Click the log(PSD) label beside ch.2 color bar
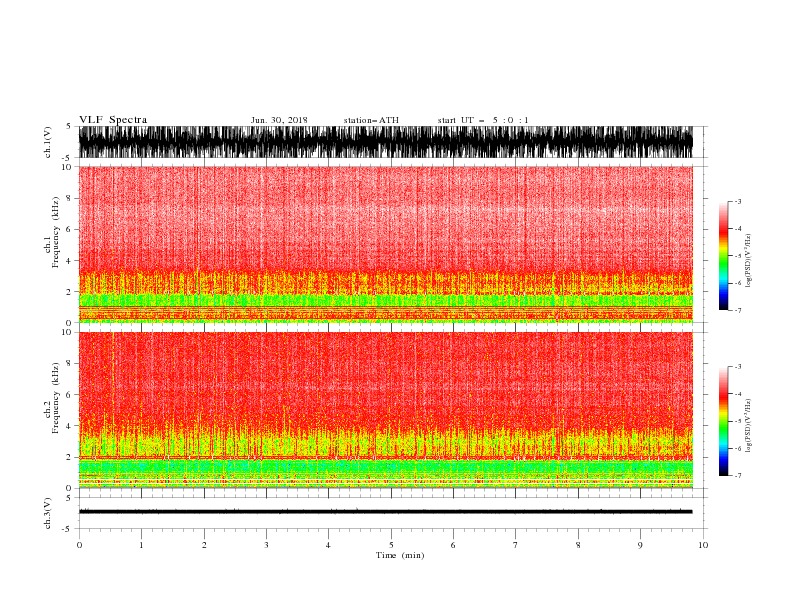This screenshot has height=612, width=792. coord(748,426)
